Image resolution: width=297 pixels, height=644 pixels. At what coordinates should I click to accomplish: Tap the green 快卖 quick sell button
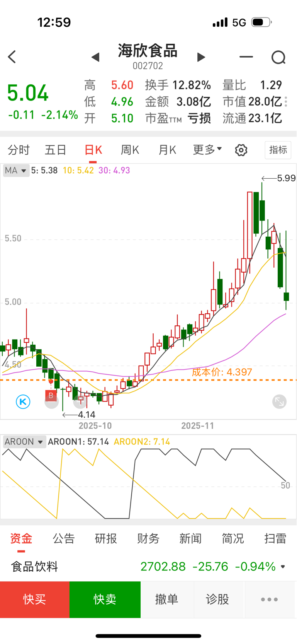pyautogui.click(x=105, y=600)
